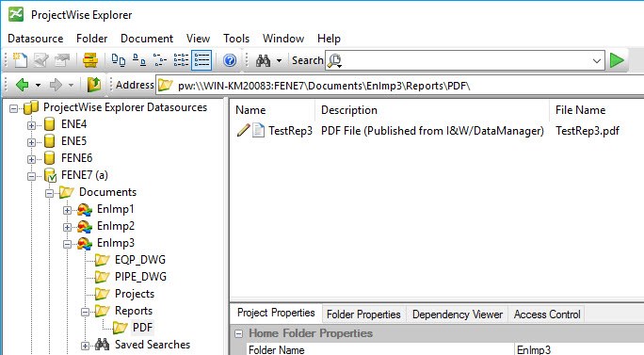Expand the Saved Searches node
Image resolution: width=644 pixels, height=355 pixels.
click(x=85, y=346)
